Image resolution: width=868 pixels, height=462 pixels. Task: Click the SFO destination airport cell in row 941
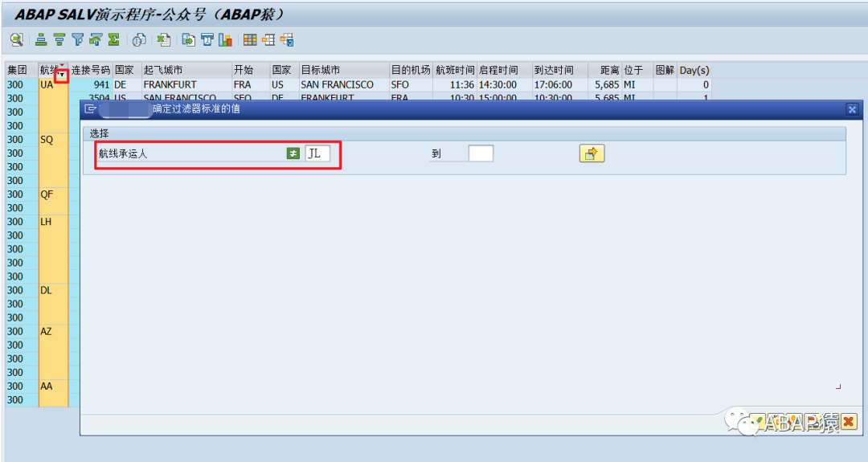(x=411, y=84)
